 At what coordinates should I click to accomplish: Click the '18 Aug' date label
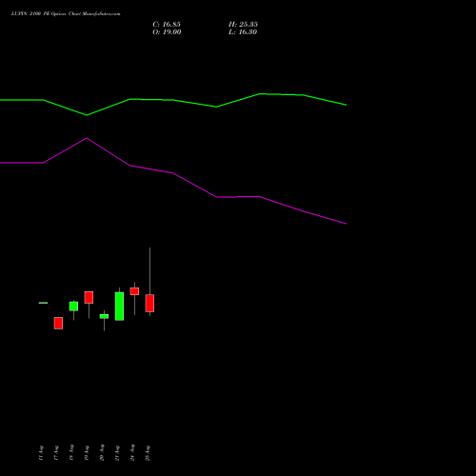coord(71,452)
